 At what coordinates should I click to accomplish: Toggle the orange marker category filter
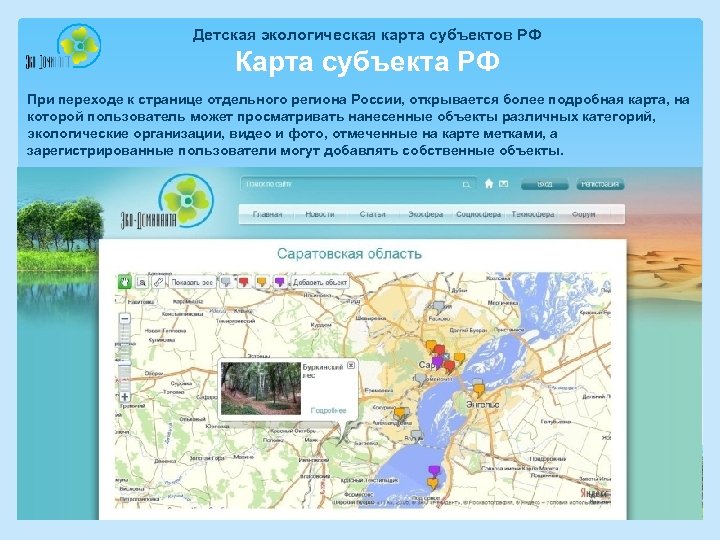pos(261,282)
